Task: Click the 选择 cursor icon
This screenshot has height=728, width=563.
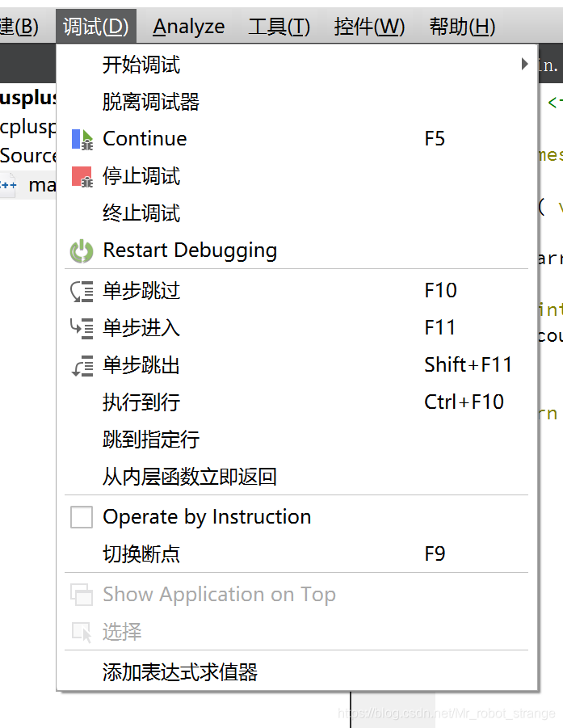Action: coord(82,632)
